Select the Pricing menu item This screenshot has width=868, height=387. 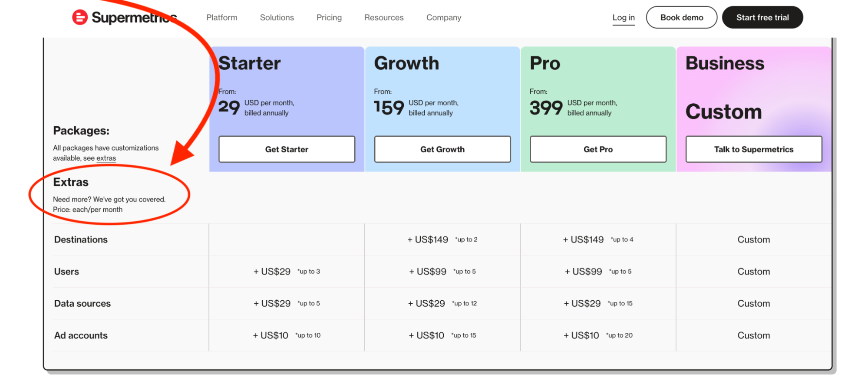point(329,17)
